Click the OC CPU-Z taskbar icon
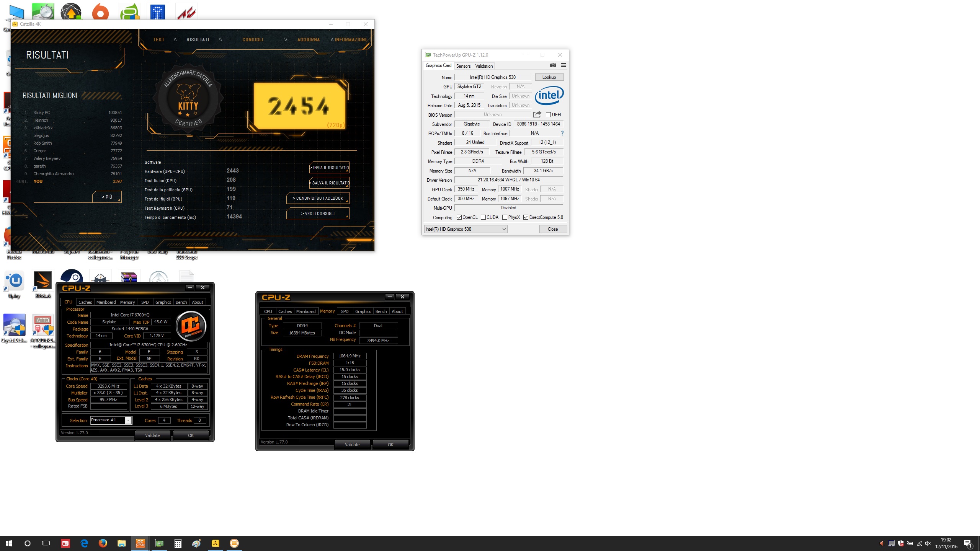This screenshot has width=980, height=551. [140, 543]
